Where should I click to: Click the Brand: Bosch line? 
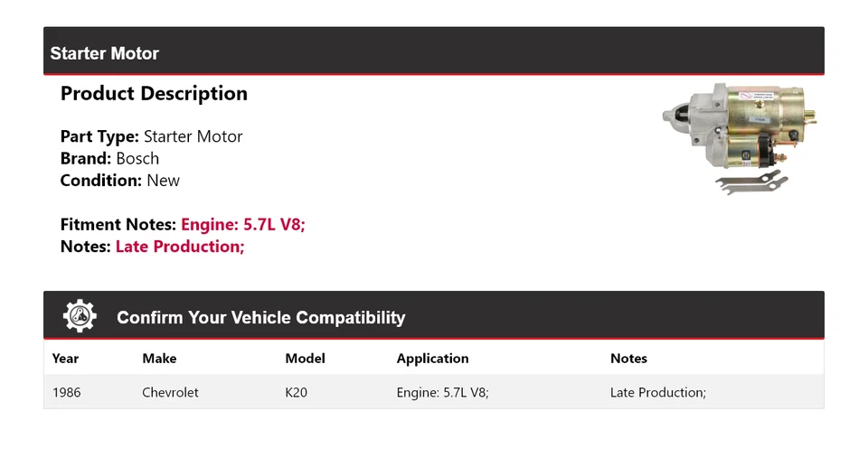pyautogui.click(x=109, y=159)
